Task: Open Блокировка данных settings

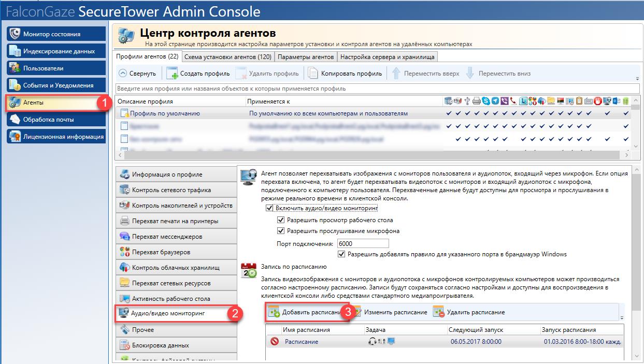Action: pos(176,345)
